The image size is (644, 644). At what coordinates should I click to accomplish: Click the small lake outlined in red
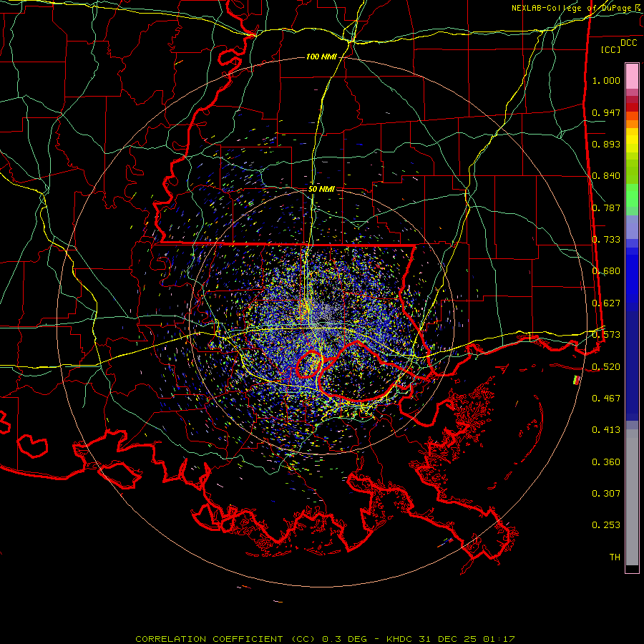point(309,364)
